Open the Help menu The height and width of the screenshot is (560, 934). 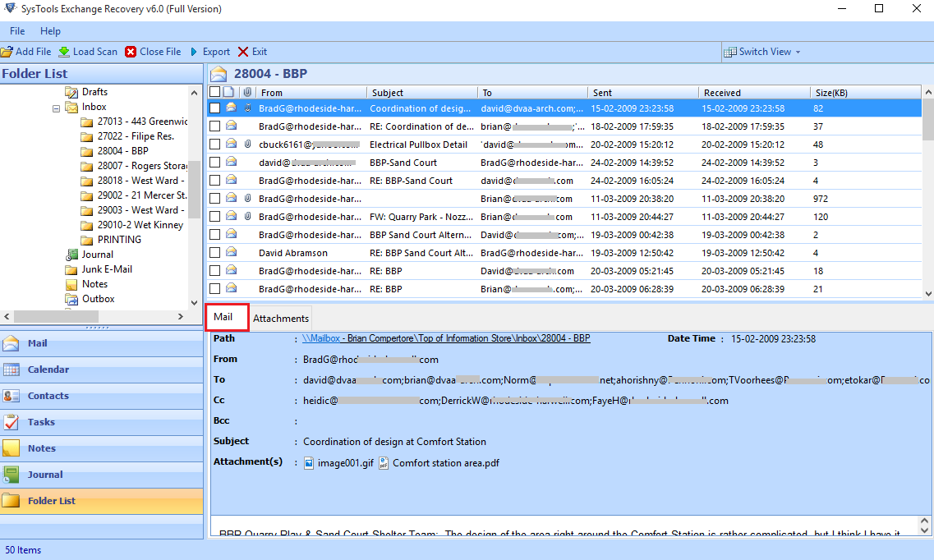50,31
